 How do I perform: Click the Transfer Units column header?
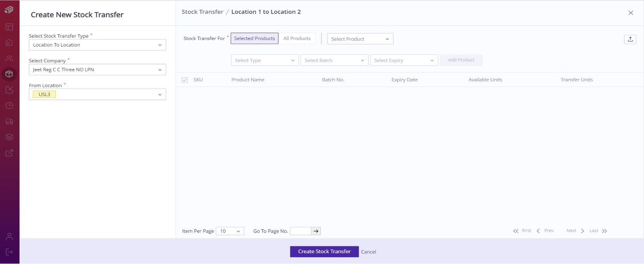pos(577,80)
